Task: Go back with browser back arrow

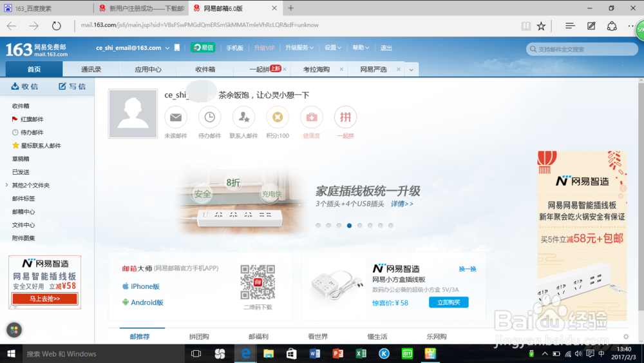Action: tap(12, 26)
